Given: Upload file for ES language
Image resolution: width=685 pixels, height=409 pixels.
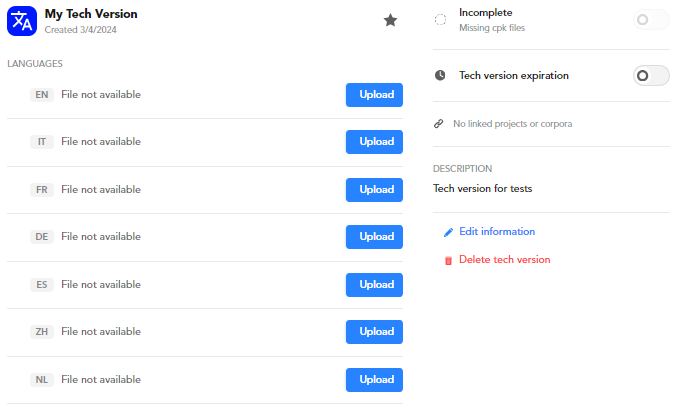Looking at the screenshot, I should coord(374,285).
